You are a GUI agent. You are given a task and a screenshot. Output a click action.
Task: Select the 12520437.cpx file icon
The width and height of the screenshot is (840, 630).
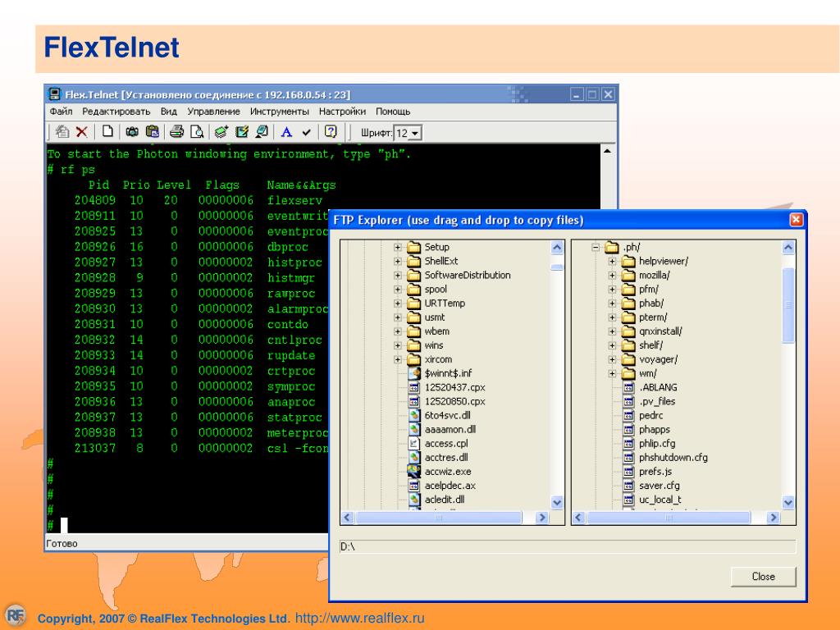413,387
